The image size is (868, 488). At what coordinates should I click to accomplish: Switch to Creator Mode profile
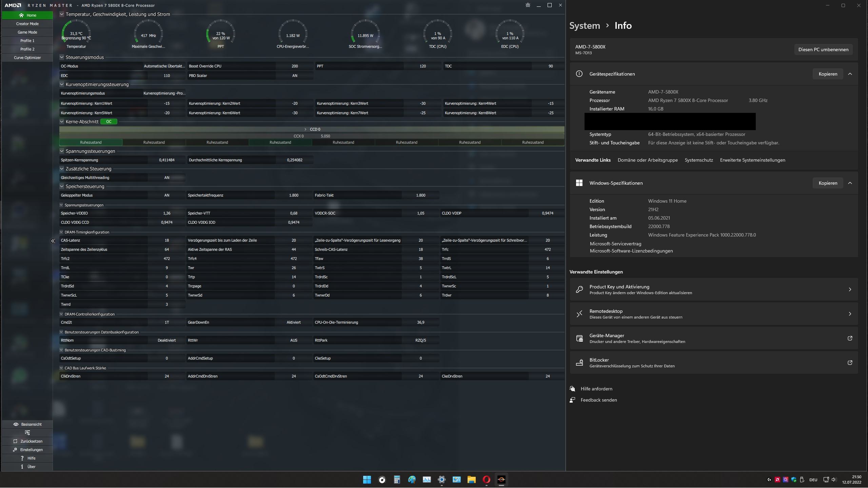[x=27, y=24]
